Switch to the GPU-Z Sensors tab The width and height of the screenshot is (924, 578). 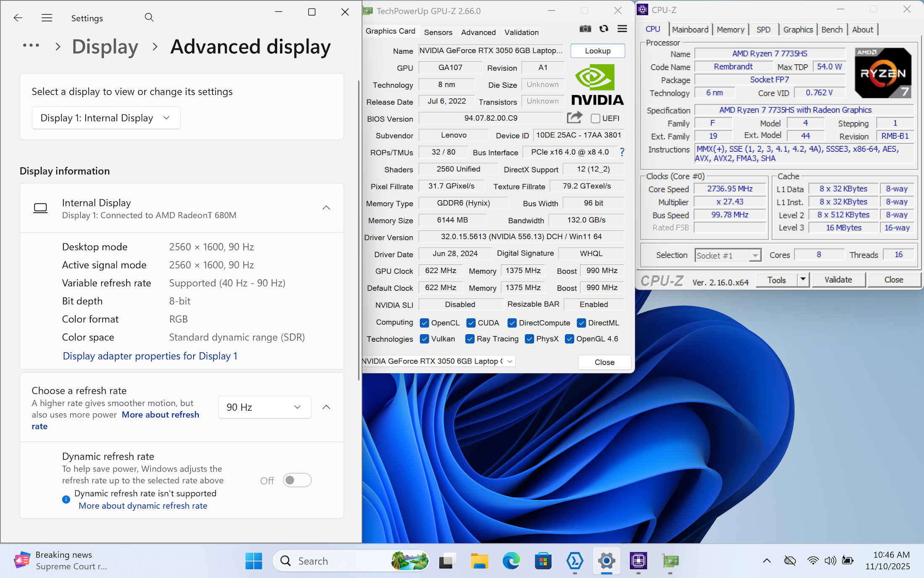(x=438, y=32)
